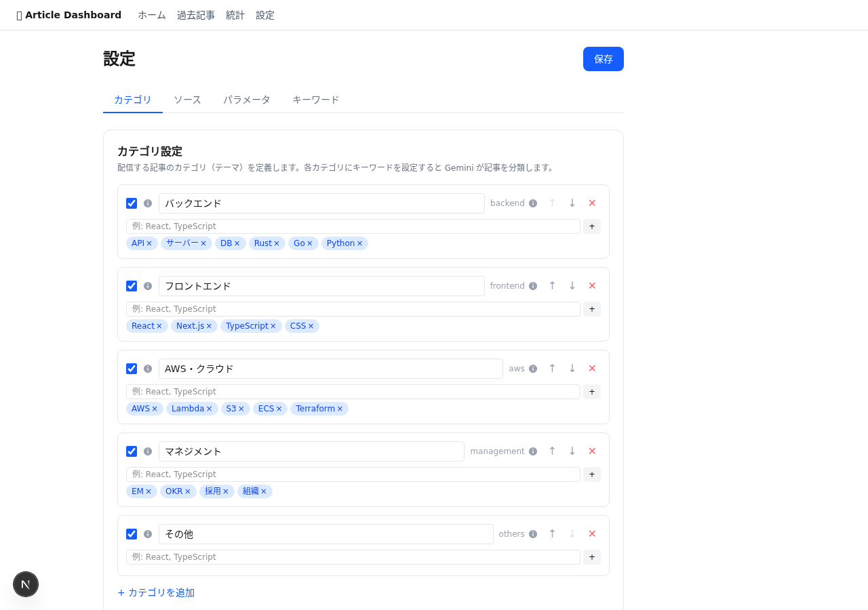Switch to the ソース tab
This screenshot has width=868, height=610.
pyautogui.click(x=187, y=100)
